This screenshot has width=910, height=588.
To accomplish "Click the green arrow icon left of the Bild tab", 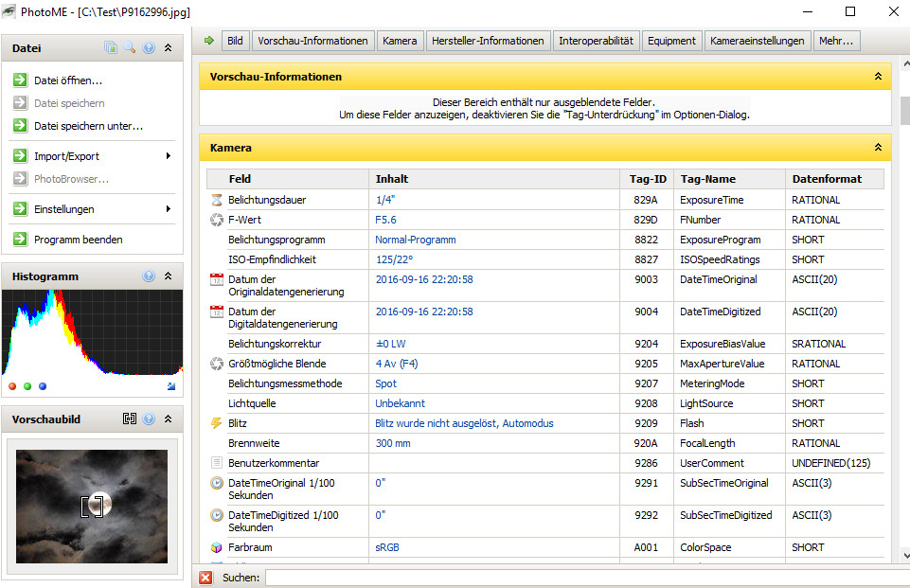I will (209, 41).
